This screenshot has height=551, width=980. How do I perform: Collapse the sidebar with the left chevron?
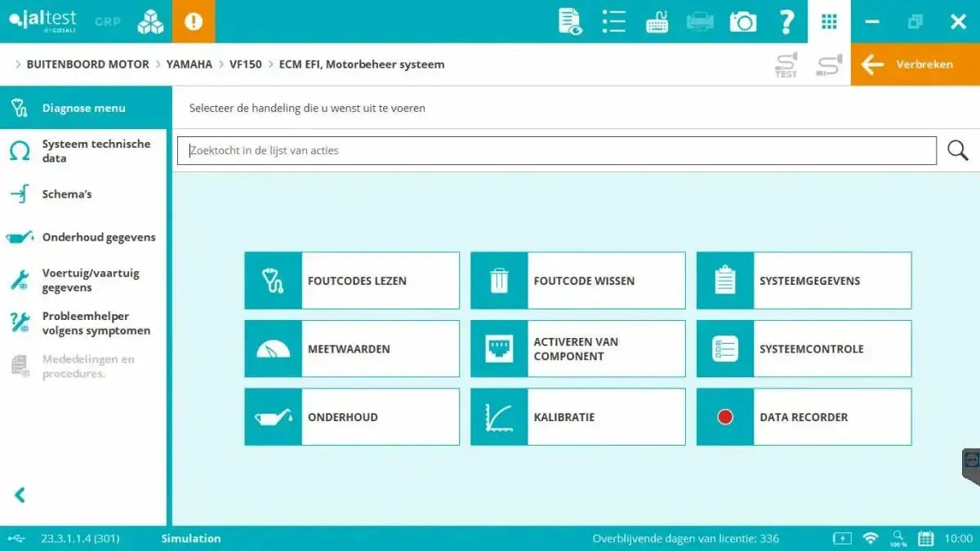(19, 495)
